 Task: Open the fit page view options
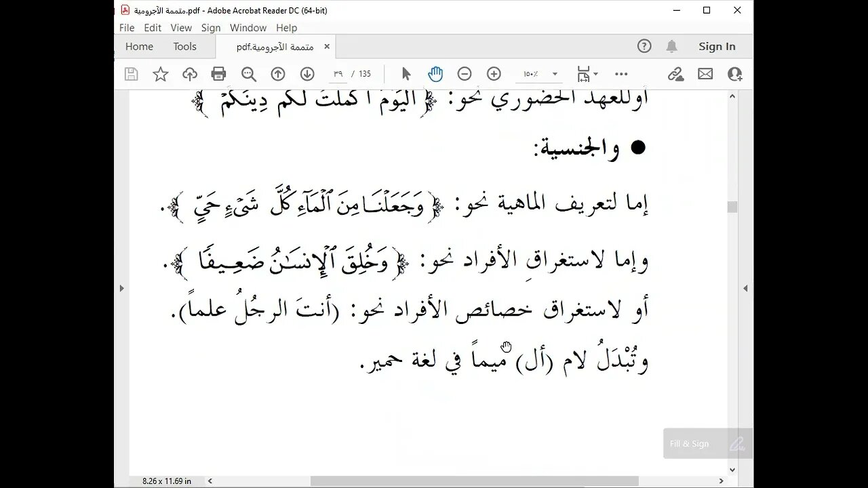pyautogui.click(x=587, y=74)
